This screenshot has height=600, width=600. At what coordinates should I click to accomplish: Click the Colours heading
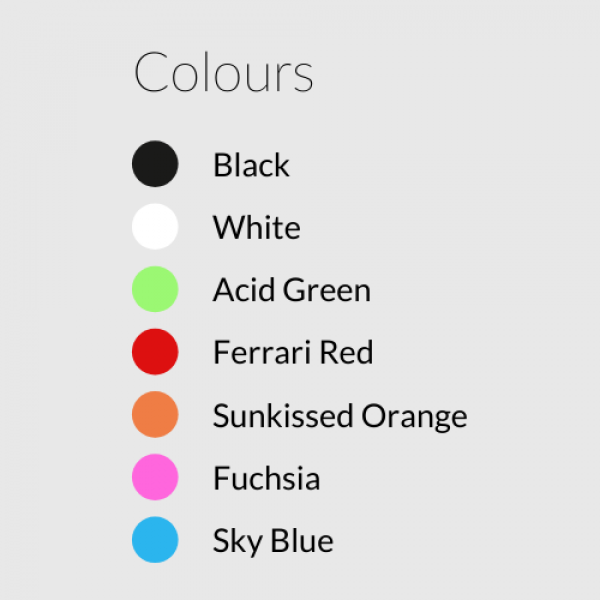pos(224,72)
